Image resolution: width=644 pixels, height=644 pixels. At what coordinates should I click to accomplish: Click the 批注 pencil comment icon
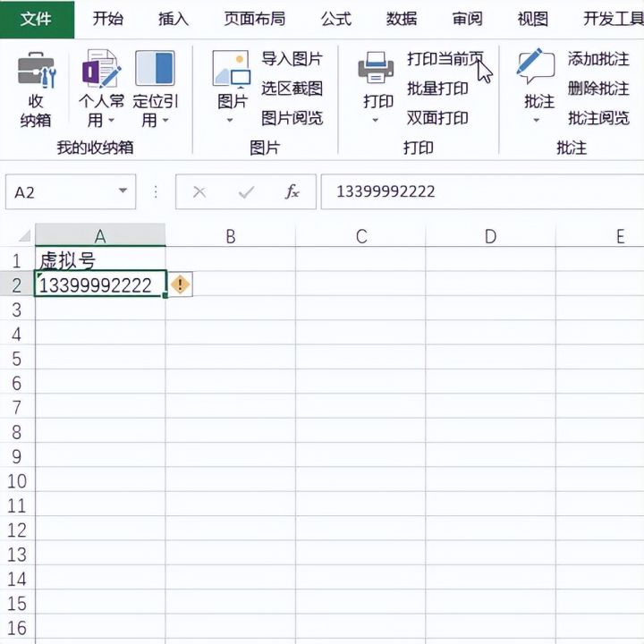(x=536, y=65)
